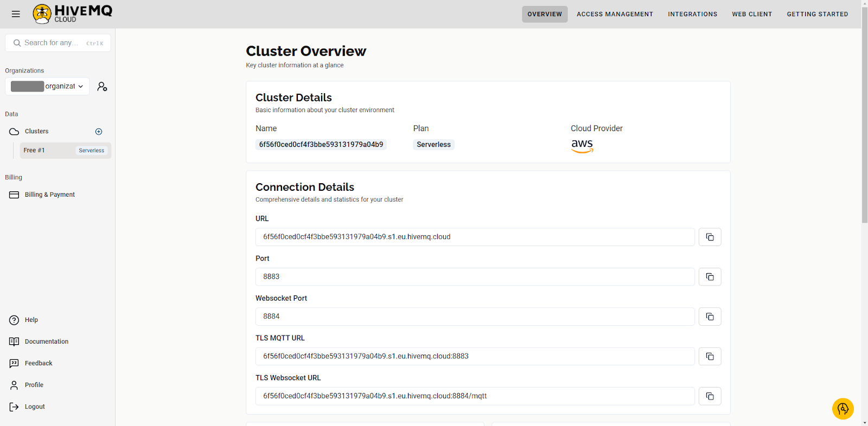Copy the TLS MQTT URL
This screenshot has width=868, height=426.
[x=710, y=356]
